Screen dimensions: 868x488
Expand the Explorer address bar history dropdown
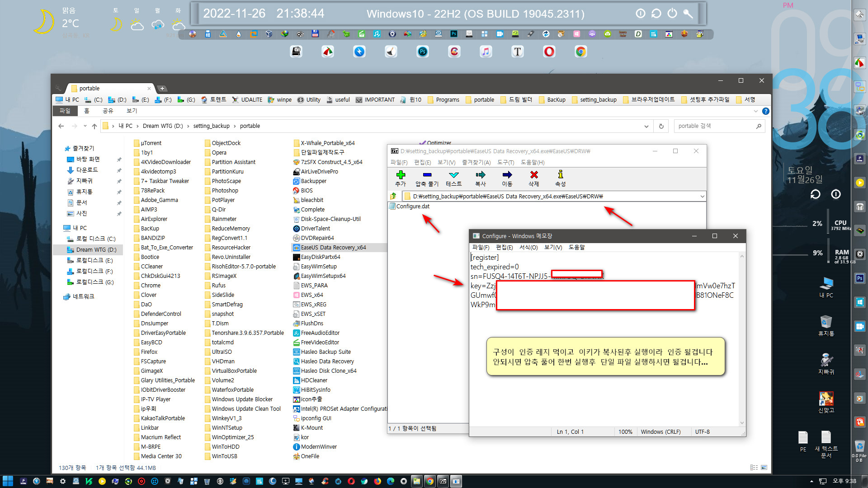pyautogui.click(x=646, y=126)
